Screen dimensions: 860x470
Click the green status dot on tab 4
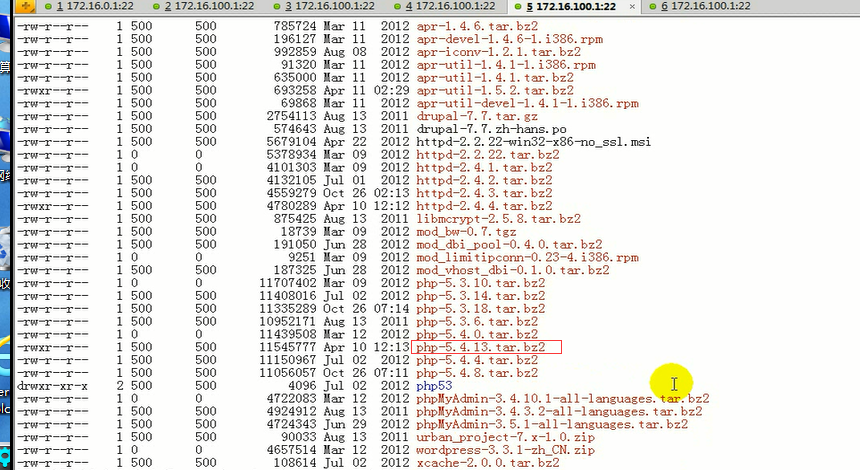coord(398,7)
